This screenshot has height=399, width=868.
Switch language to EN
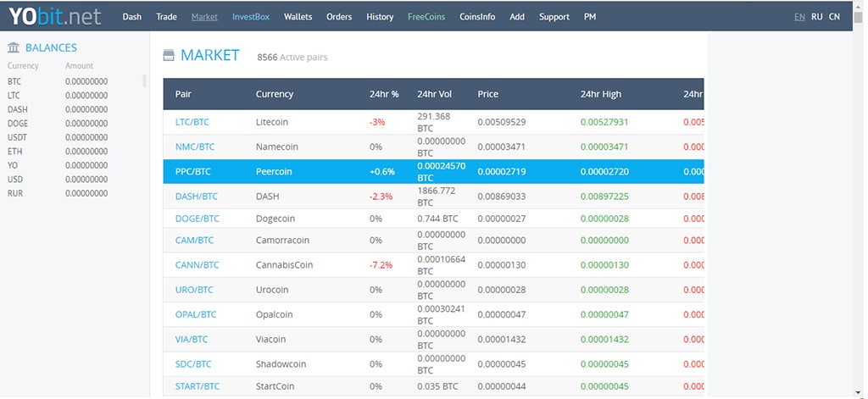click(799, 17)
